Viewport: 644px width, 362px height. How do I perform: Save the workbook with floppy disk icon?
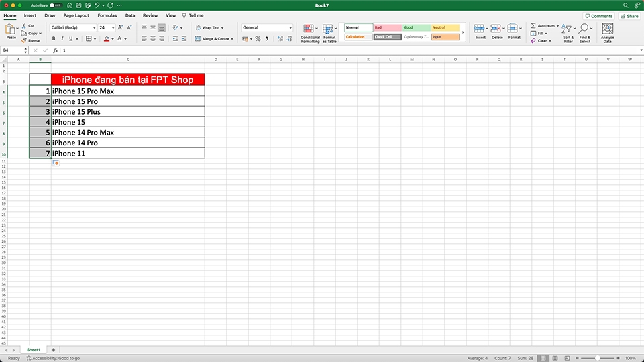tap(79, 5)
